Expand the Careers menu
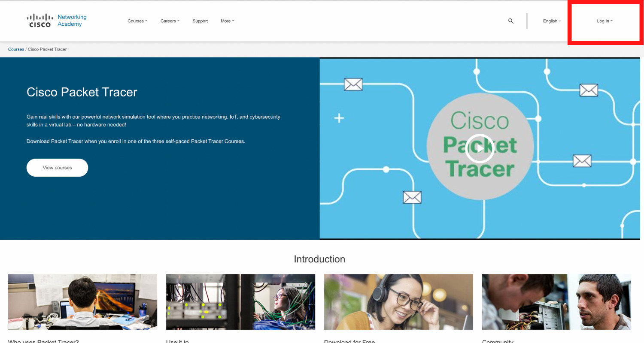The image size is (644, 343). pos(170,21)
